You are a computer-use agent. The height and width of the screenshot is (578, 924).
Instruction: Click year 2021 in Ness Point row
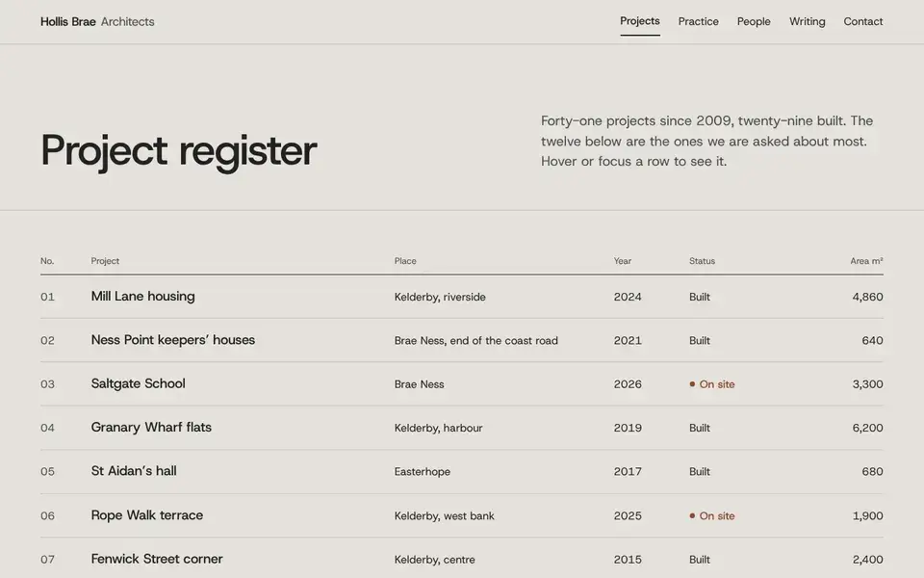click(x=628, y=340)
